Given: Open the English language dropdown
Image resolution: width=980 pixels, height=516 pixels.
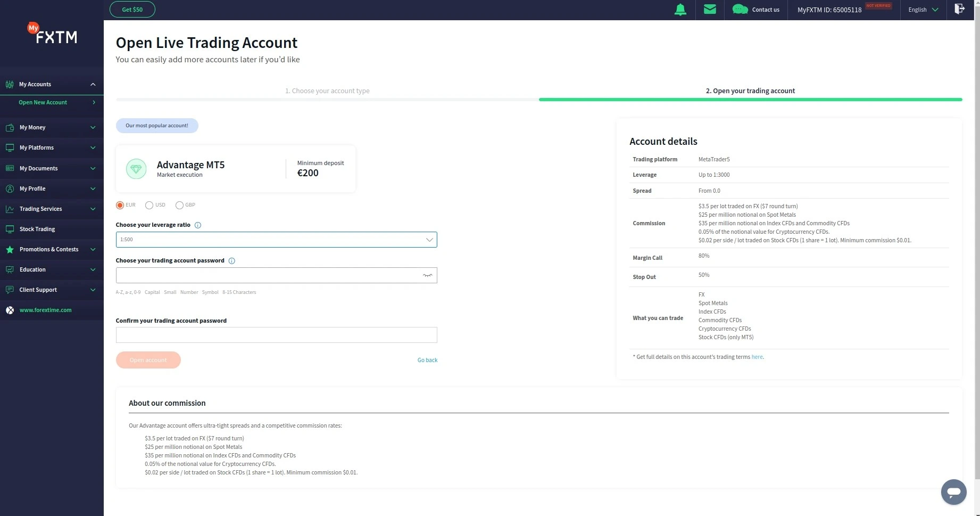Looking at the screenshot, I should click(923, 10).
